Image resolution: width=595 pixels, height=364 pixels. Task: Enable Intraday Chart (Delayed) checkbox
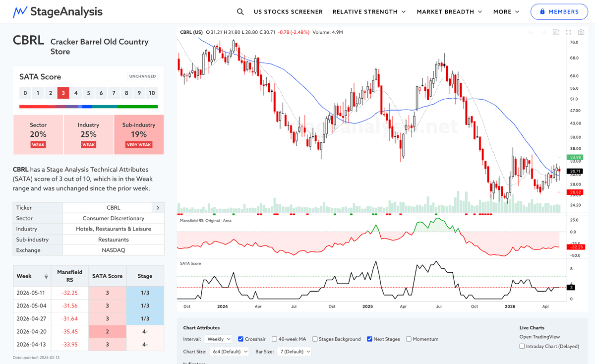click(522, 346)
